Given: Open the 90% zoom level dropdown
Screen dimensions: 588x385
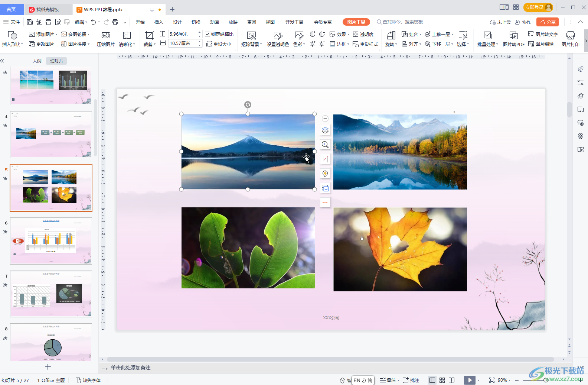Looking at the screenshot, I should (x=504, y=380).
